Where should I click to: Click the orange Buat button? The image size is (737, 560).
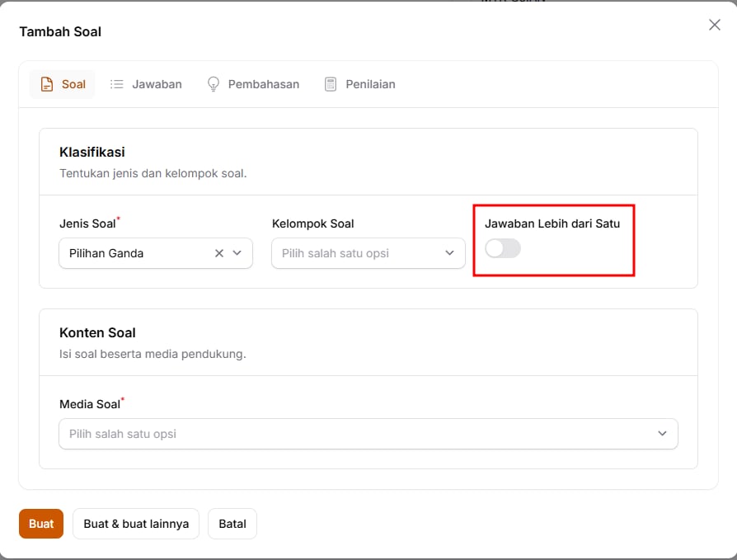pos(41,524)
